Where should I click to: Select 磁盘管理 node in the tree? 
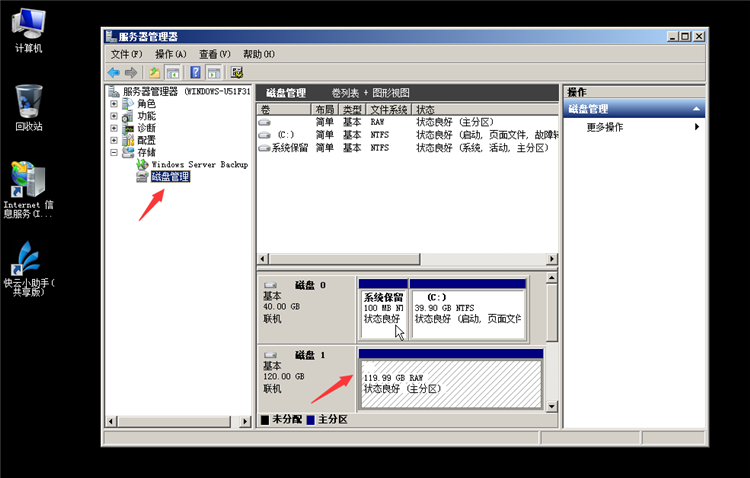click(169, 177)
